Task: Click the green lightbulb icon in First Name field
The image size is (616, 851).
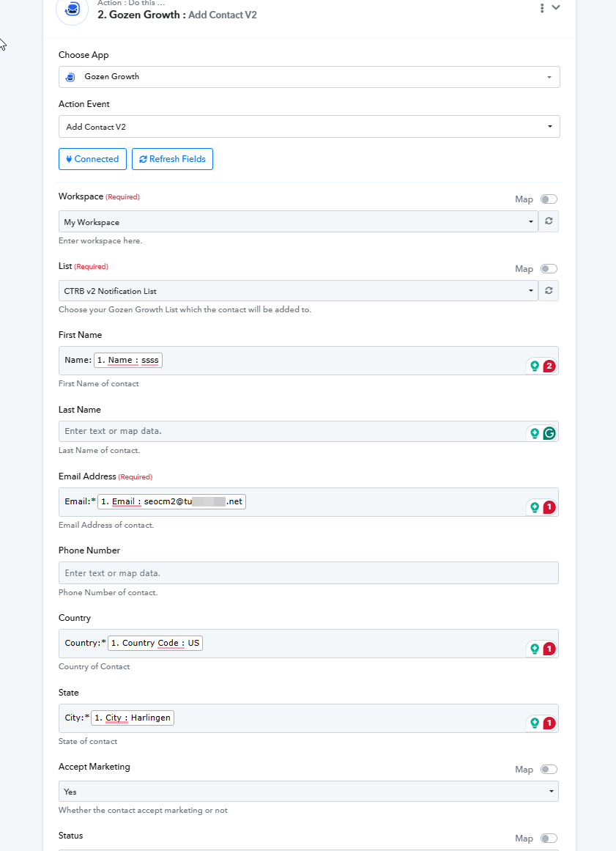Action: coord(535,366)
